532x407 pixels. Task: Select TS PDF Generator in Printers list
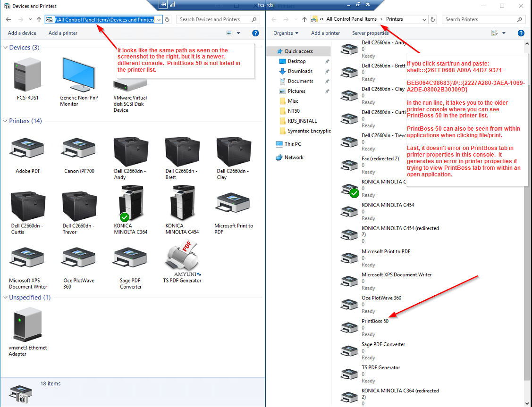(380, 374)
